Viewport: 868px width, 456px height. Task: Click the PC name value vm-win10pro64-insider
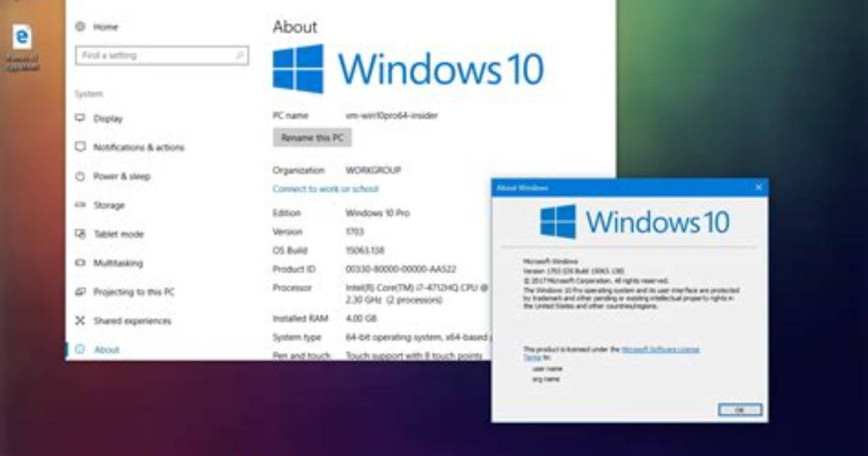(391, 115)
